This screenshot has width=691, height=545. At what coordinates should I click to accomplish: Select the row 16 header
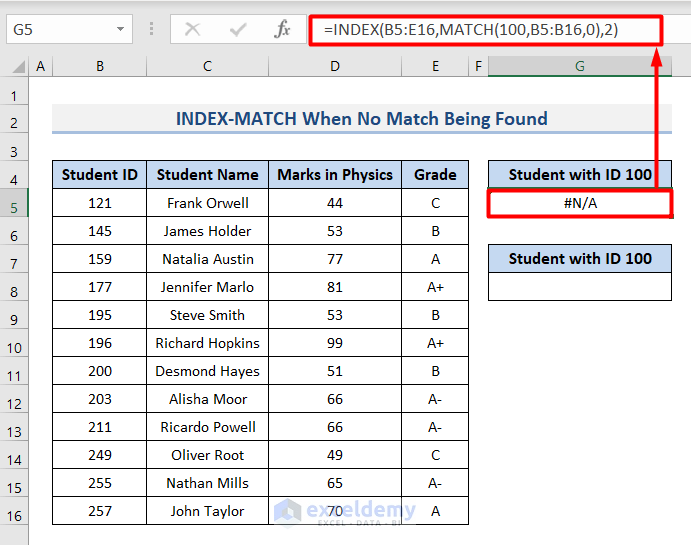point(15,515)
